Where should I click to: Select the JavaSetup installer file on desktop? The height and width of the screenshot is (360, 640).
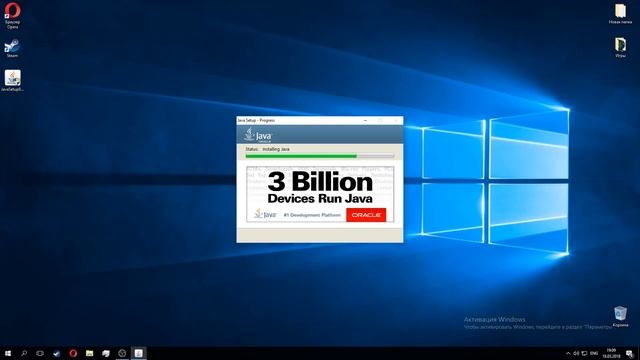(12, 80)
